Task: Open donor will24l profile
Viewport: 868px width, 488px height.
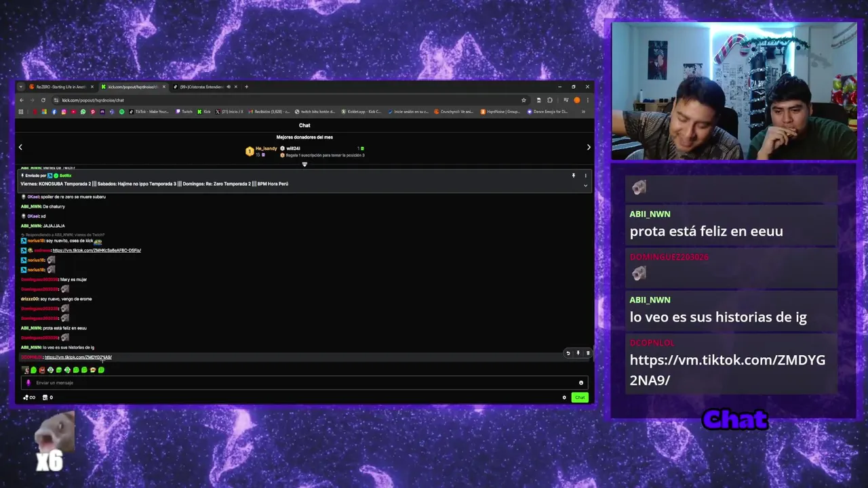Action: tap(293, 148)
